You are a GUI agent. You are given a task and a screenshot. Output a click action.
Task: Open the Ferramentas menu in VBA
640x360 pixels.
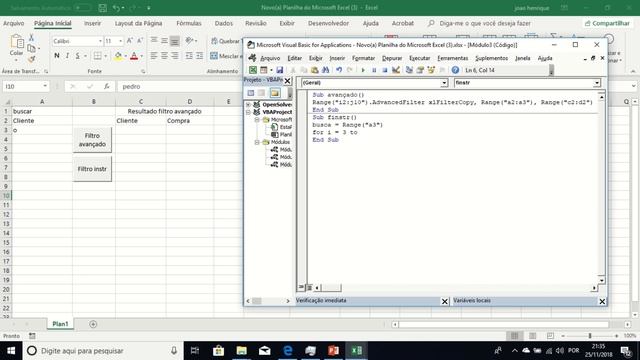coord(453,58)
